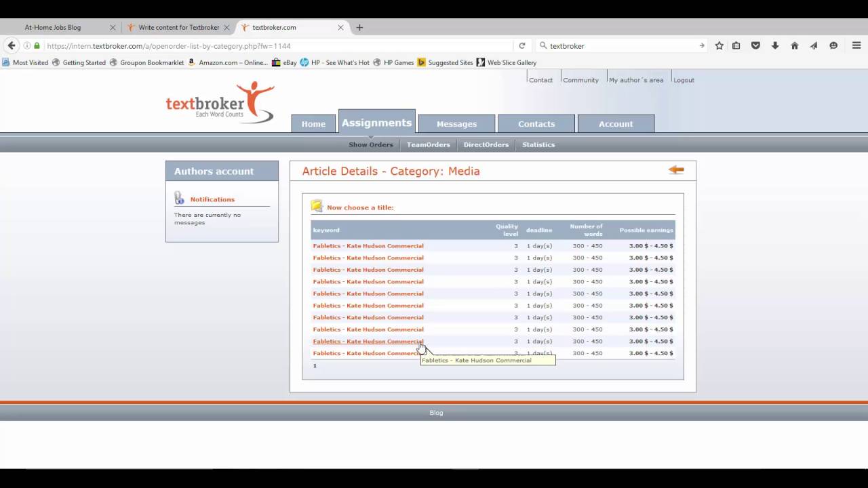The height and width of the screenshot is (488, 868).
Task: Click the site info icon in address bar
Action: [27, 45]
